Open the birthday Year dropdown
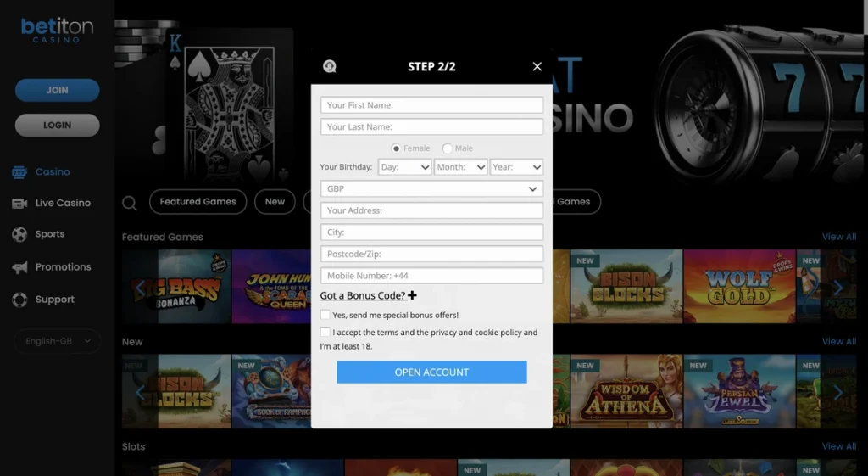 516,167
